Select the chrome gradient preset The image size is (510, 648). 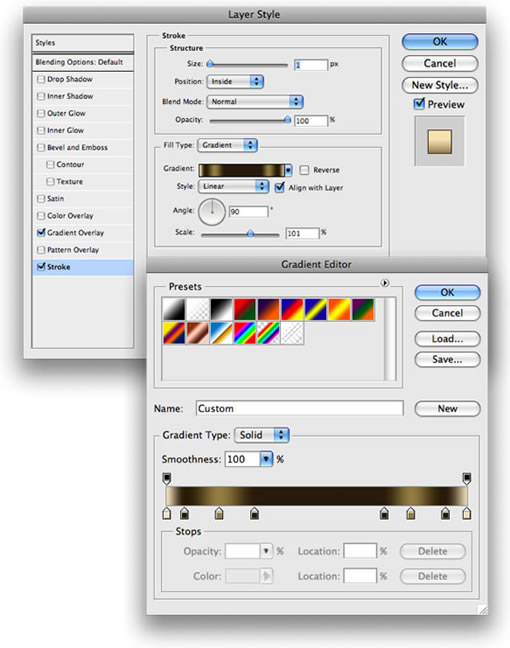(x=222, y=334)
